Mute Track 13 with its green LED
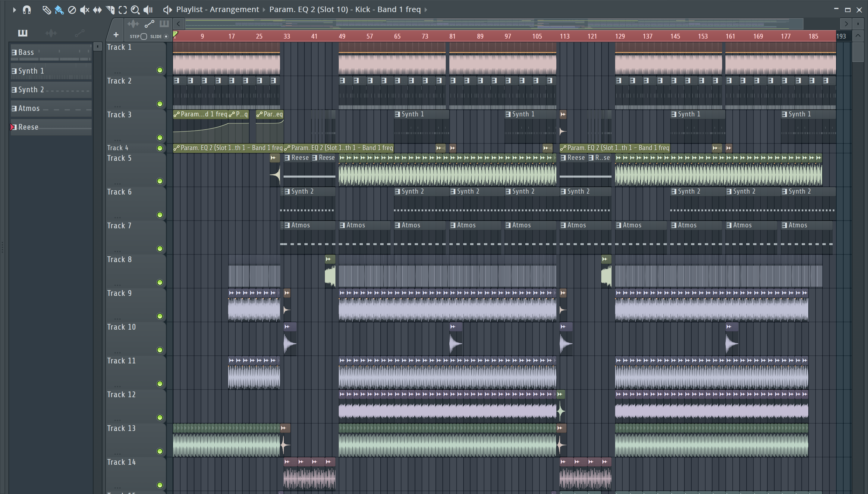 click(160, 451)
